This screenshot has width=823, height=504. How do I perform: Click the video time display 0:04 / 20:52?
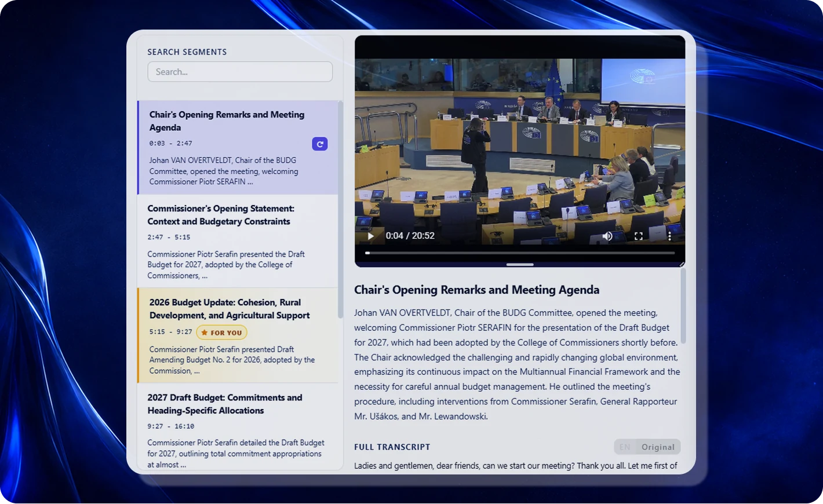pyautogui.click(x=410, y=236)
